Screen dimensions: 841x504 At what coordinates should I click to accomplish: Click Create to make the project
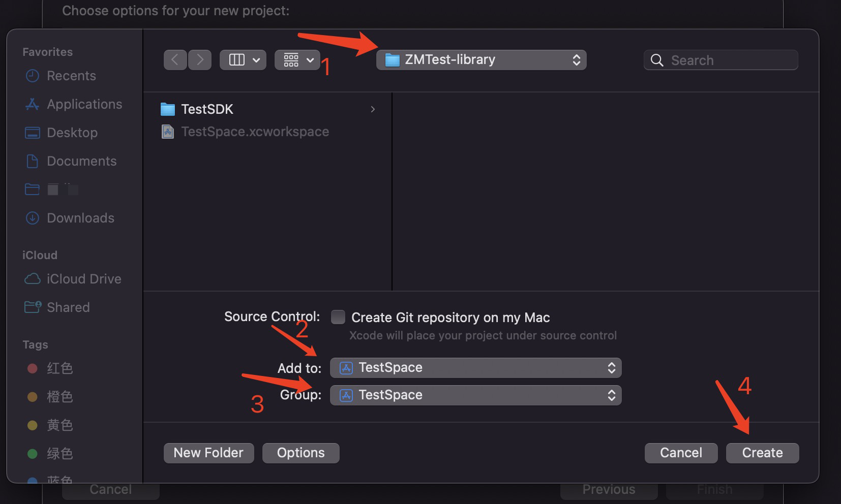click(x=762, y=453)
